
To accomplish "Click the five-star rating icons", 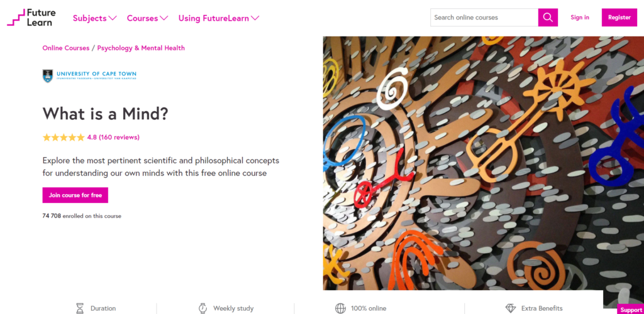I will 64,138.
